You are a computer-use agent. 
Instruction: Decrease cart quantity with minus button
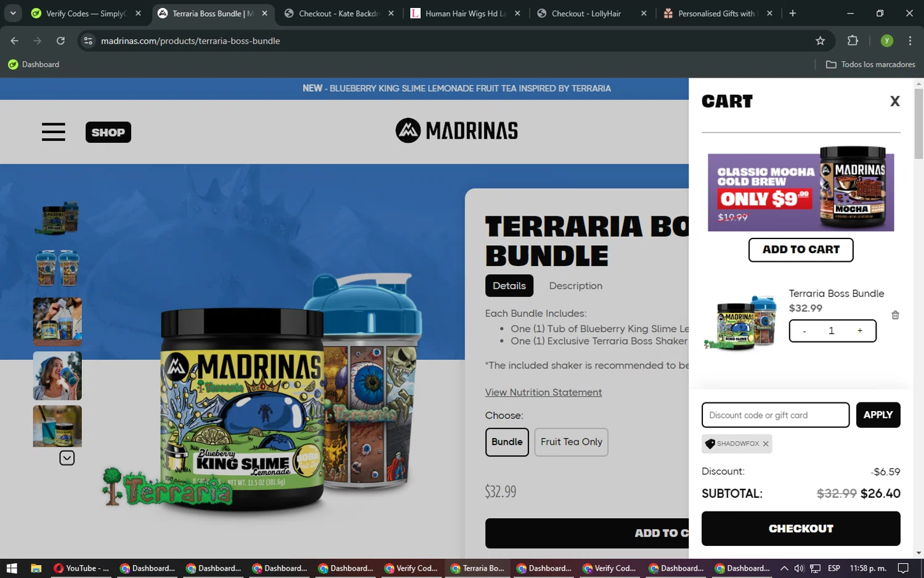click(804, 331)
